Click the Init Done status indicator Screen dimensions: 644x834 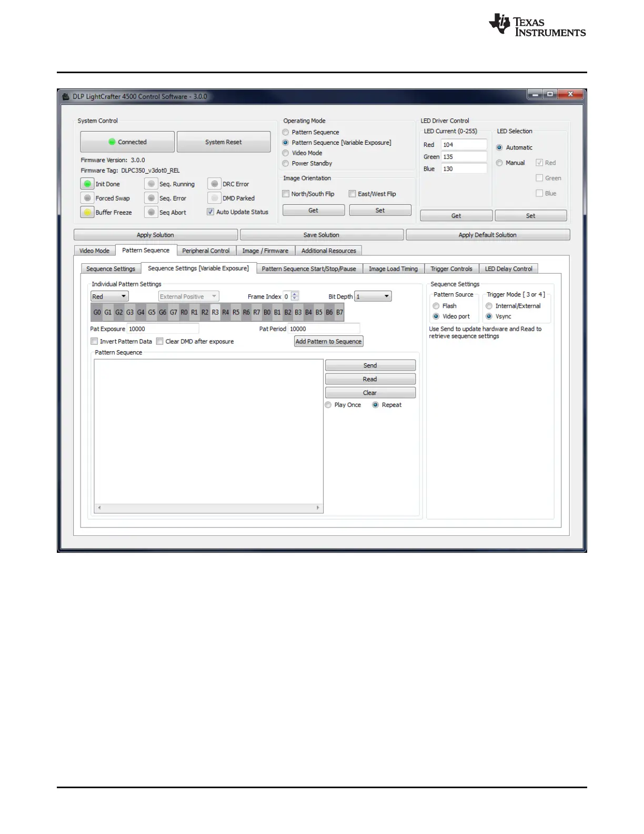pyautogui.click(x=87, y=184)
